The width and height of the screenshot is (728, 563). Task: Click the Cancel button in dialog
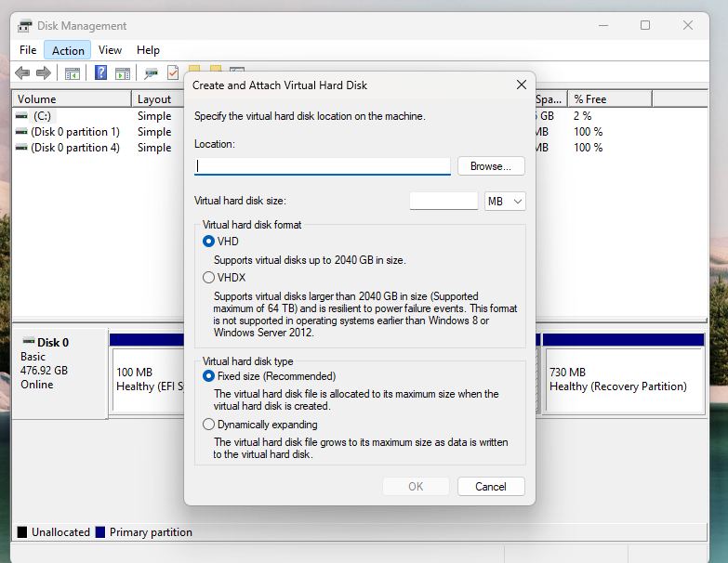click(x=491, y=486)
